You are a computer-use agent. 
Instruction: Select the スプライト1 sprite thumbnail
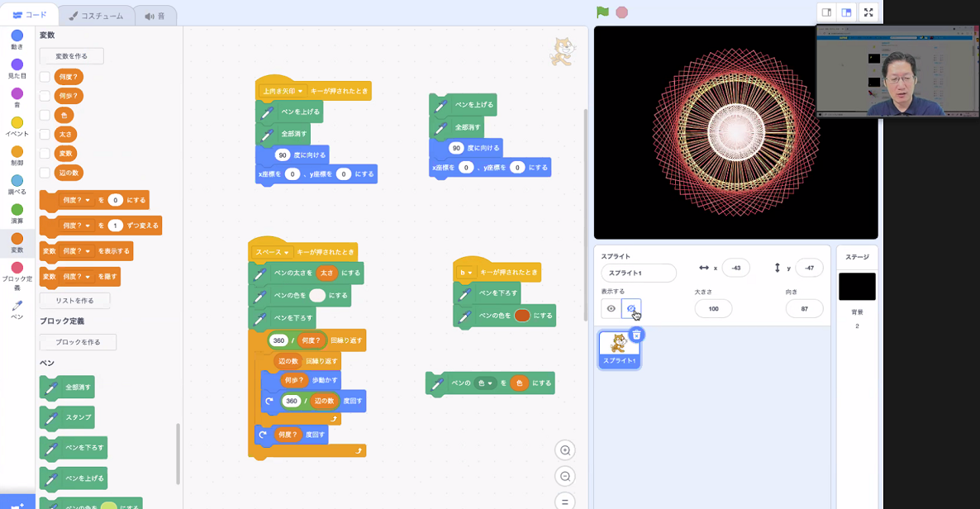click(x=619, y=350)
